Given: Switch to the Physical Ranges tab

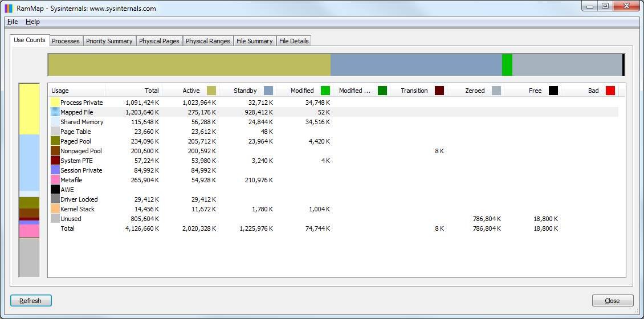Looking at the screenshot, I should click(x=208, y=41).
